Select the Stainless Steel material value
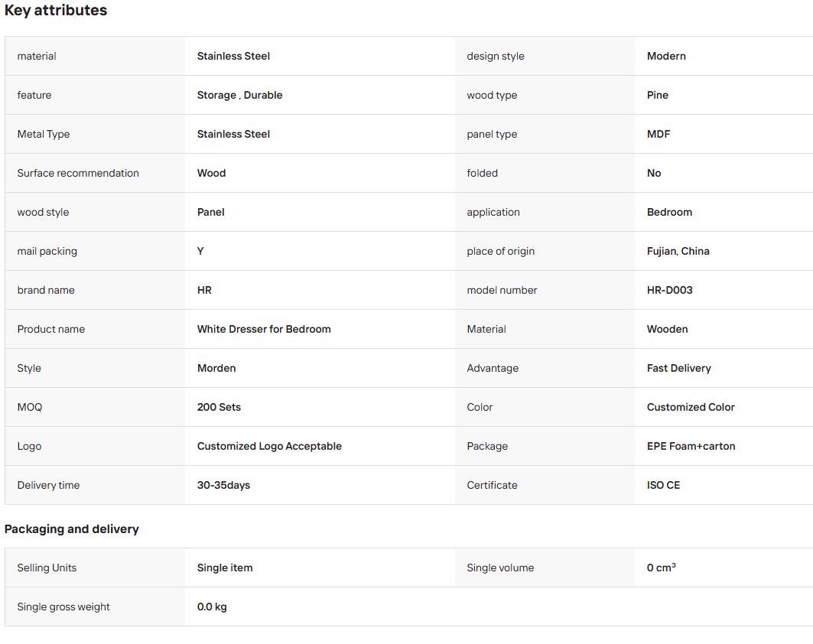 pos(233,56)
